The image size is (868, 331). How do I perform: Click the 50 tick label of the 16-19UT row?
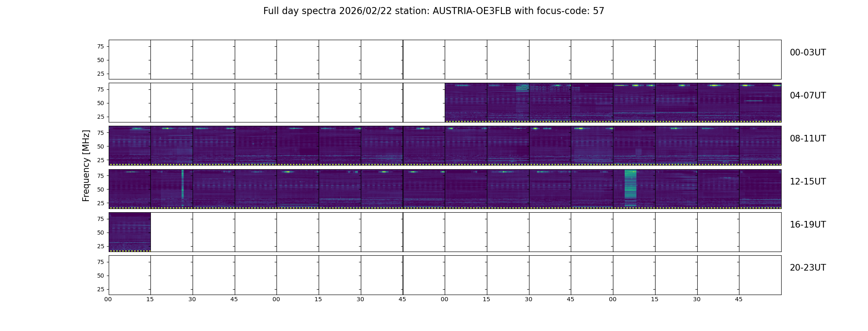click(x=100, y=233)
